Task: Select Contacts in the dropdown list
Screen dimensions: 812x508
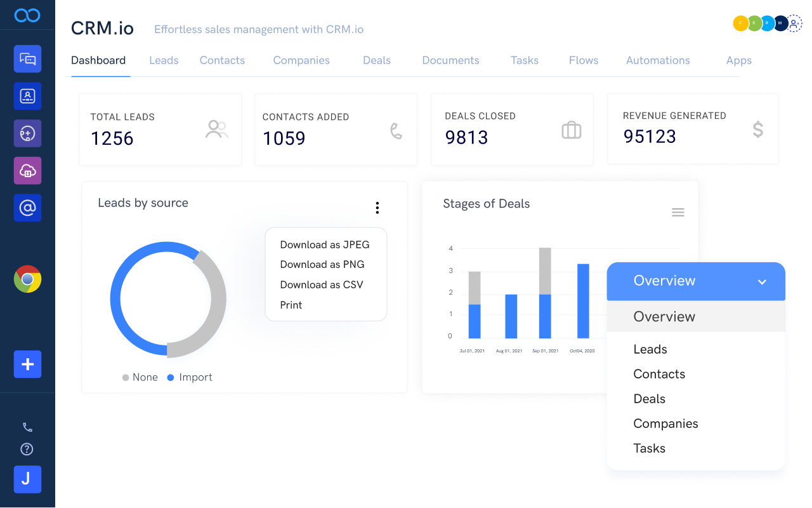Action: [x=659, y=374]
